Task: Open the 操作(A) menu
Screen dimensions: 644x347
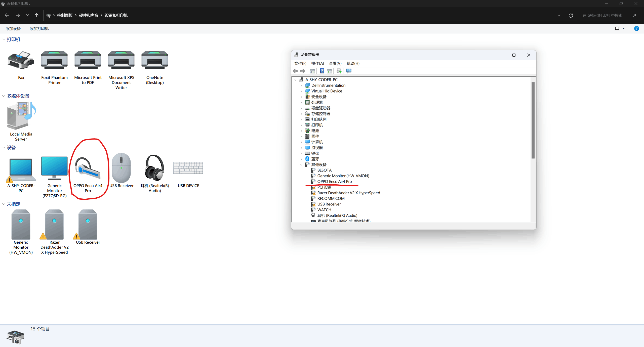Action: 317,63
